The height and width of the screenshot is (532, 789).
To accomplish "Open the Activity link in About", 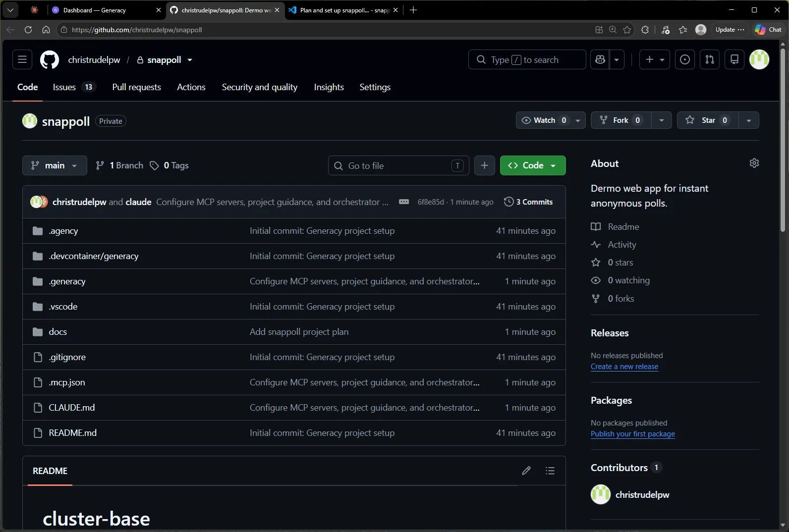I will (x=622, y=245).
